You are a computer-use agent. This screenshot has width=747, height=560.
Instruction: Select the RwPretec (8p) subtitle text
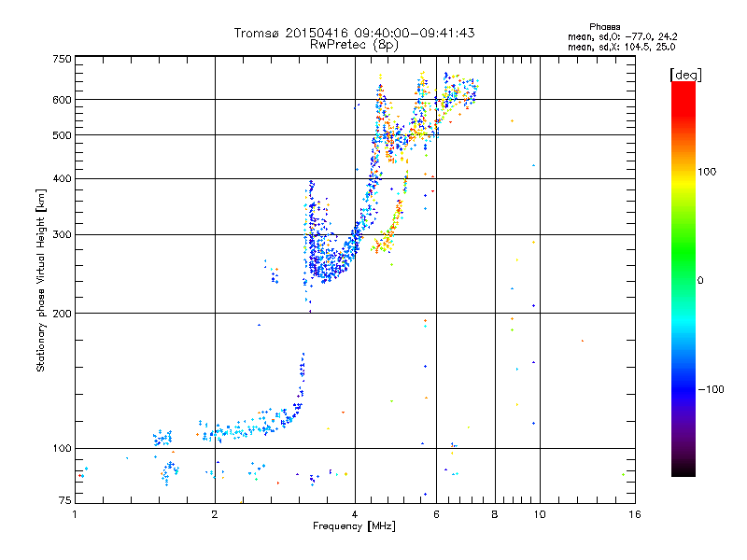pyautogui.click(x=354, y=44)
